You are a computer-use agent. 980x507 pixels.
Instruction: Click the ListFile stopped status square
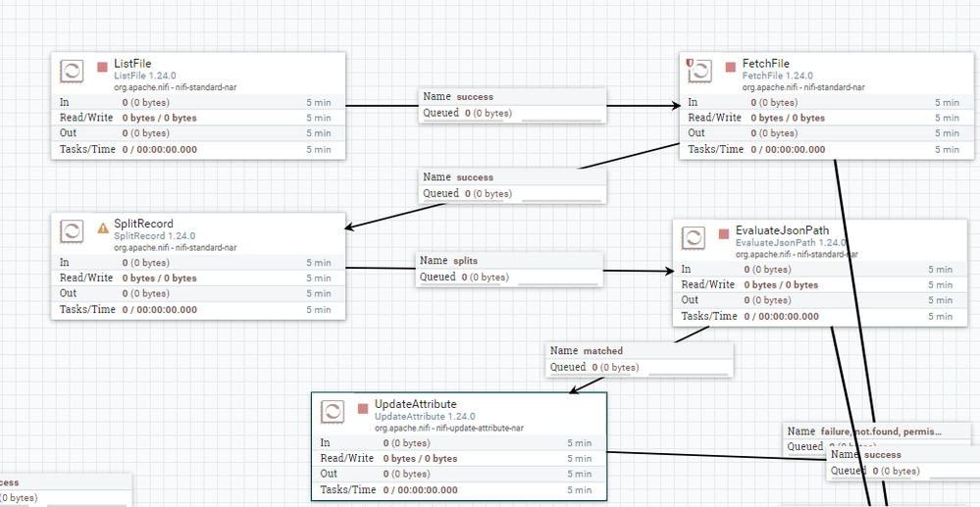coord(102,67)
